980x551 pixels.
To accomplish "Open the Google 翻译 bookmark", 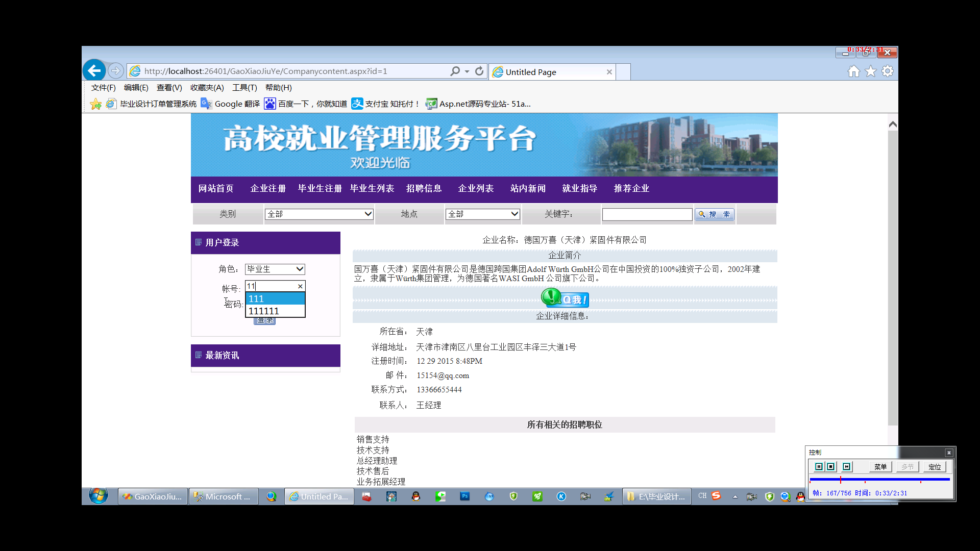I will [231, 104].
